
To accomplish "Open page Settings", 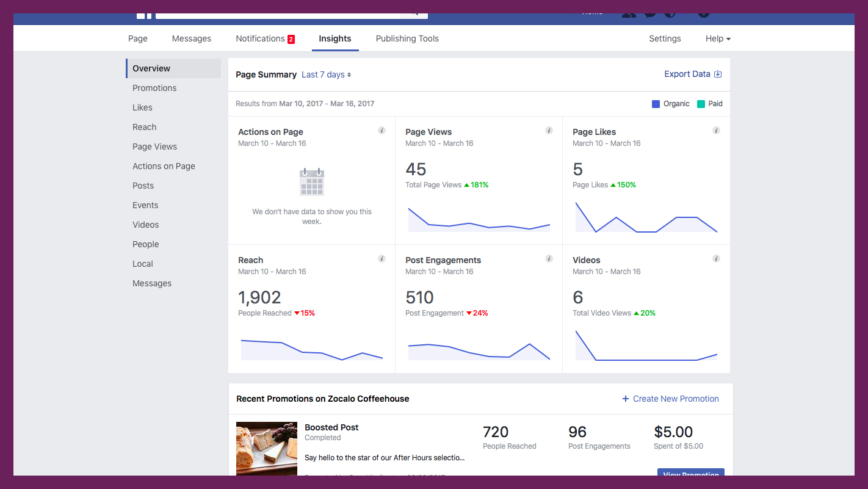I will click(665, 38).
